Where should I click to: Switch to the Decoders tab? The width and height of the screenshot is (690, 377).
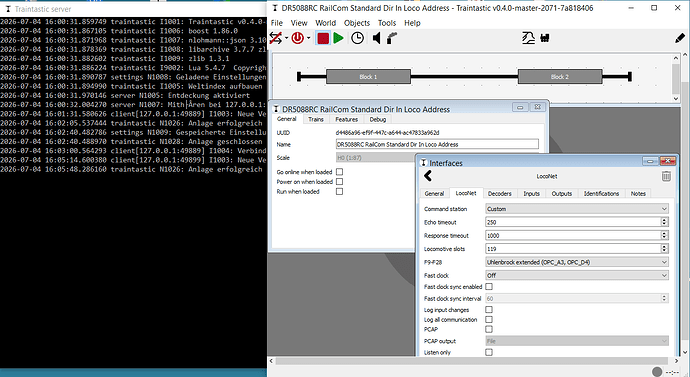point(499,194)
